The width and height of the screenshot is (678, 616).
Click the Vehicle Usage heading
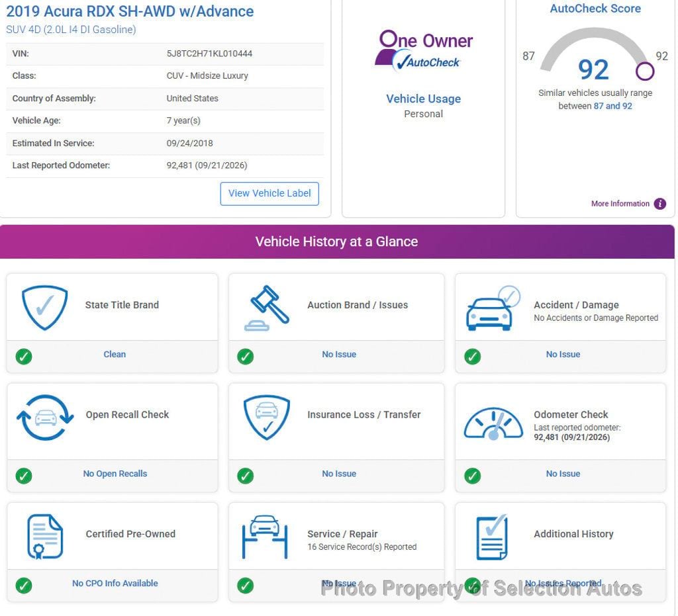tap(424, 99)
